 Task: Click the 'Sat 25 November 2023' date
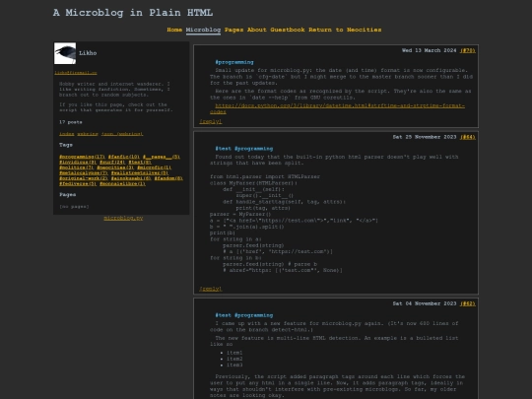pyautogui.click(x=425, y=137)
